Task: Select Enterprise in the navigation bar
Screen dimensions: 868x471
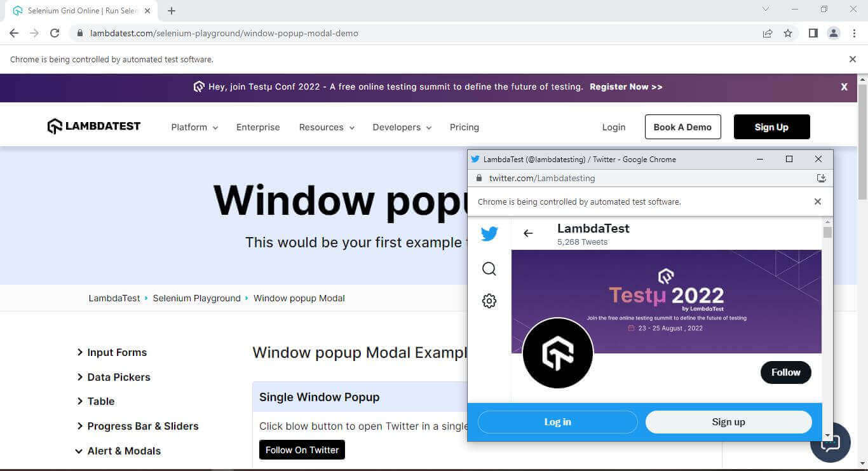Action: [x=258, y=127]
